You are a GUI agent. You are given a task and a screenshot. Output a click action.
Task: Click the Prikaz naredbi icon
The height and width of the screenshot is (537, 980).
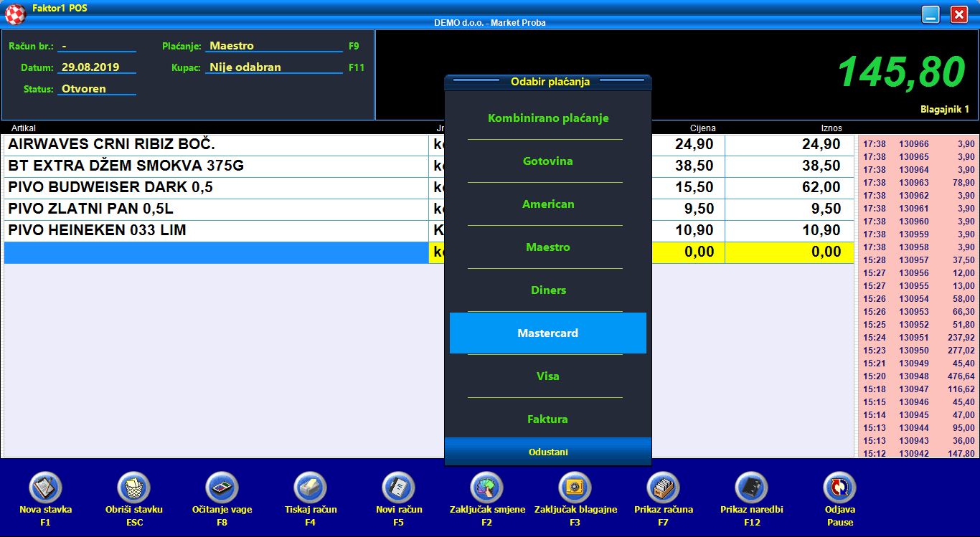point(752,488)
